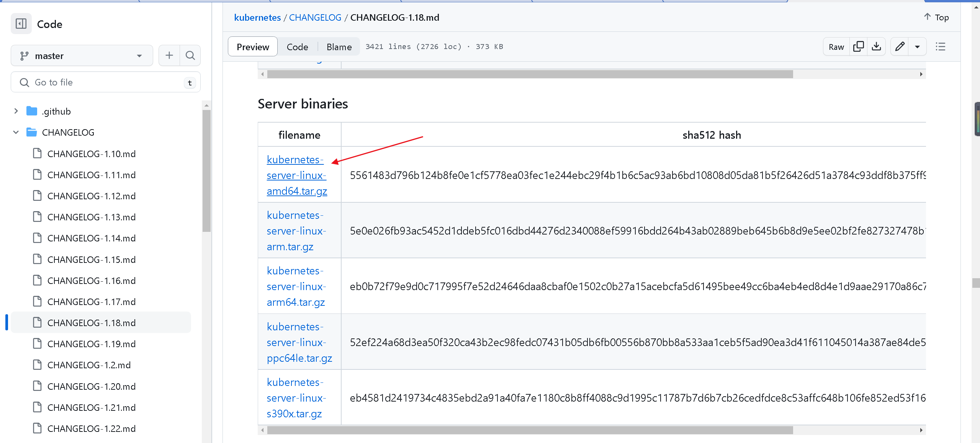Download kubernetes-server-linux-ppc64le.tar.gz

click(299, 342)
